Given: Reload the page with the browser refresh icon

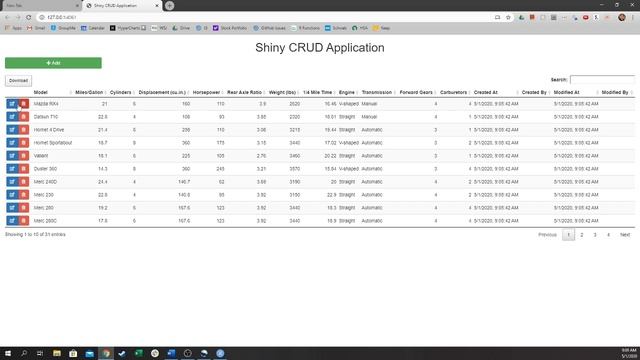Looking at the screenshot, I should (x=29, y=17).
